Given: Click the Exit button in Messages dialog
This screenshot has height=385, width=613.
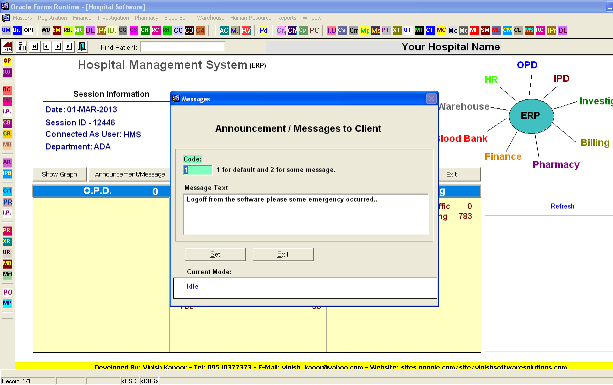Looking at the screenshot, I should pos(283,254).
